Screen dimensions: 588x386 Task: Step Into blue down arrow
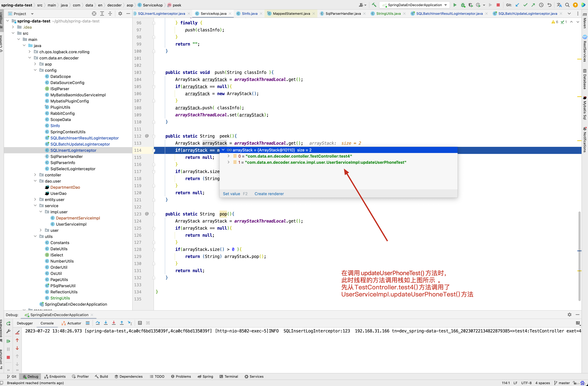(106, 323)
